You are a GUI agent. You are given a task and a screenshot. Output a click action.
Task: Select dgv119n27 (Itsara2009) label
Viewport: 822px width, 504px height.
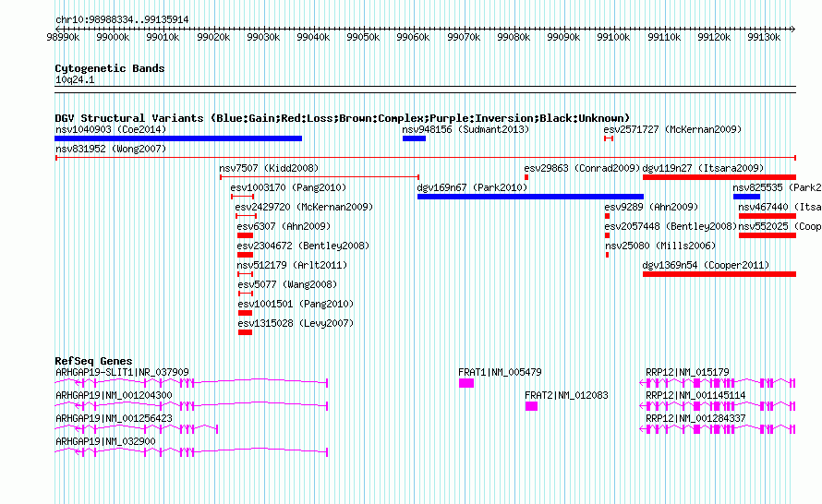[x=703, y=168]
